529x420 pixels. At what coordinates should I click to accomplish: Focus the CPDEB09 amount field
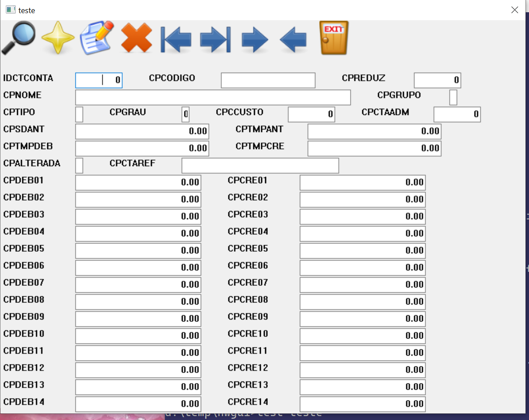(138, 319)
